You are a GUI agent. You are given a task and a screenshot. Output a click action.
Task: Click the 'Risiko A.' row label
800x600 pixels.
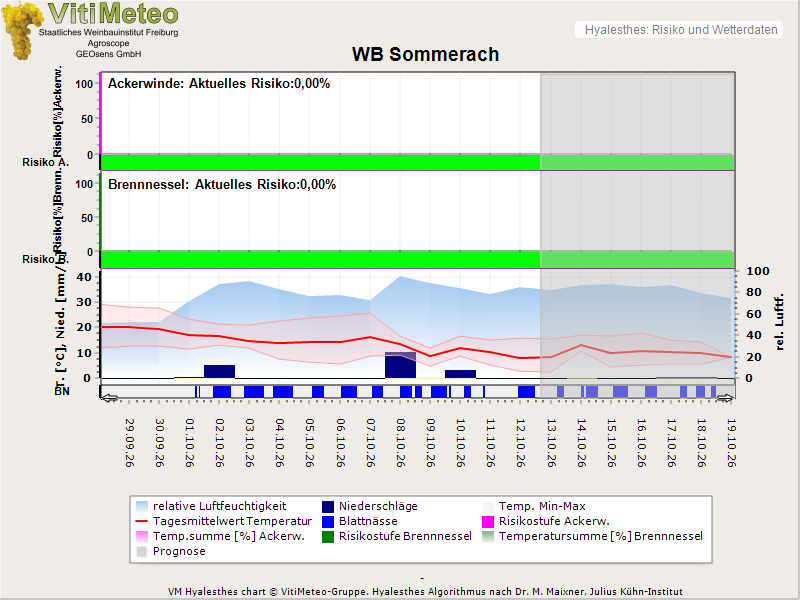click(x=45, y=162)
